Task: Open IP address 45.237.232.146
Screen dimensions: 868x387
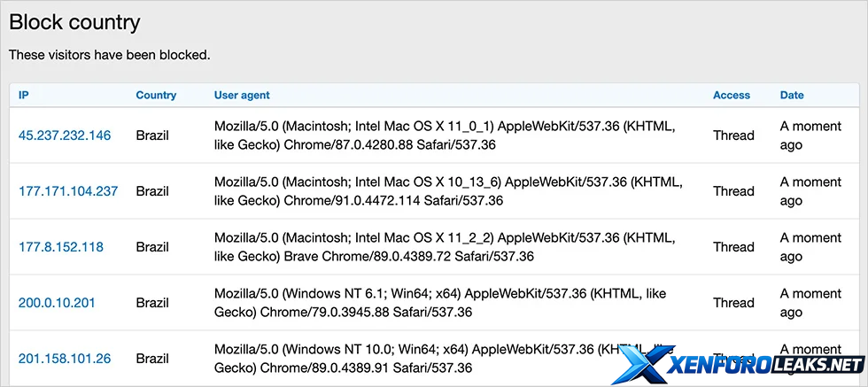Action: 65,135
